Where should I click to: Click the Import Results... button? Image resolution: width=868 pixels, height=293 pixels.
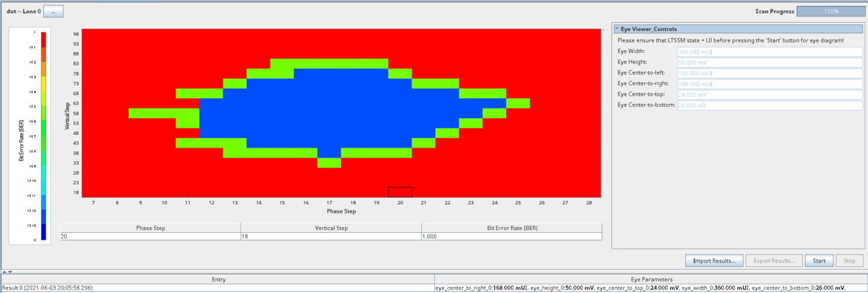click(714, 260)
